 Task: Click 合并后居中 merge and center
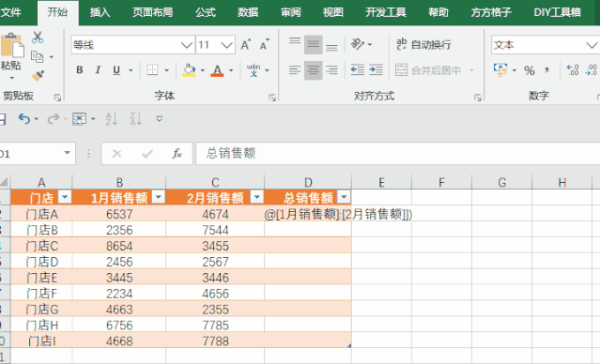pos(428,70)
